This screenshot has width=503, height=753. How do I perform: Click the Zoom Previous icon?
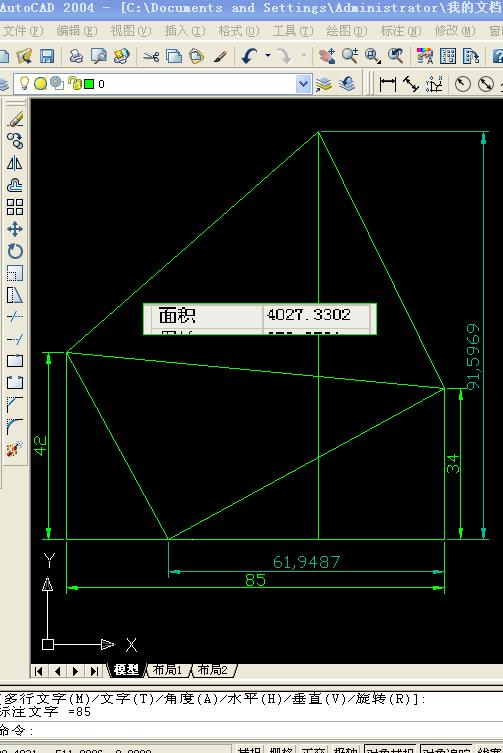click(395, 56)
